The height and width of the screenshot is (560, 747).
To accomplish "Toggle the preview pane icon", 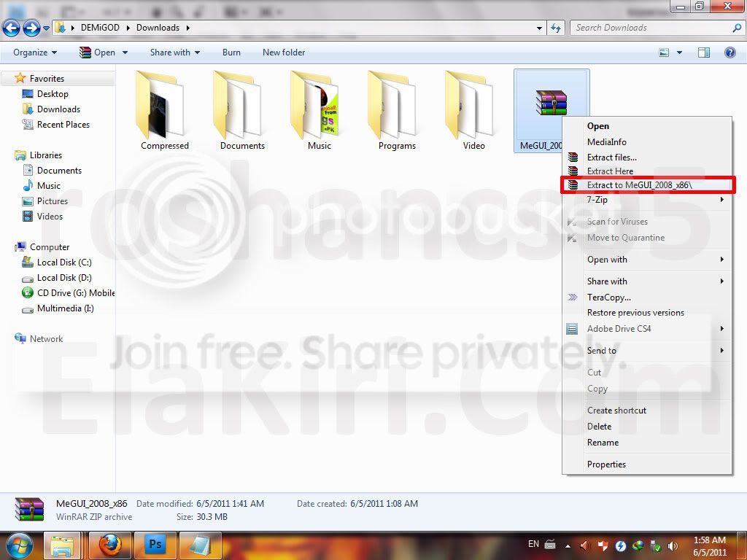I will [x=704, y=52].
